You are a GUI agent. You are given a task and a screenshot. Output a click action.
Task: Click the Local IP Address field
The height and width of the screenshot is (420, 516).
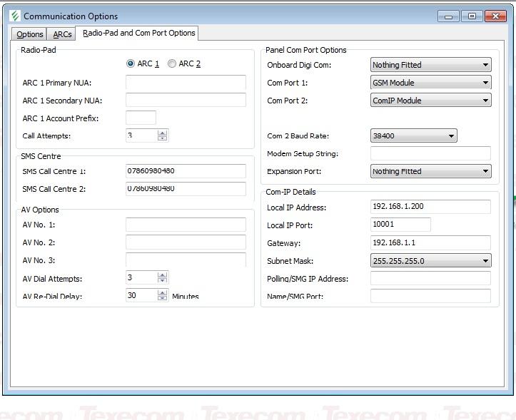click(x=430, y=207)
